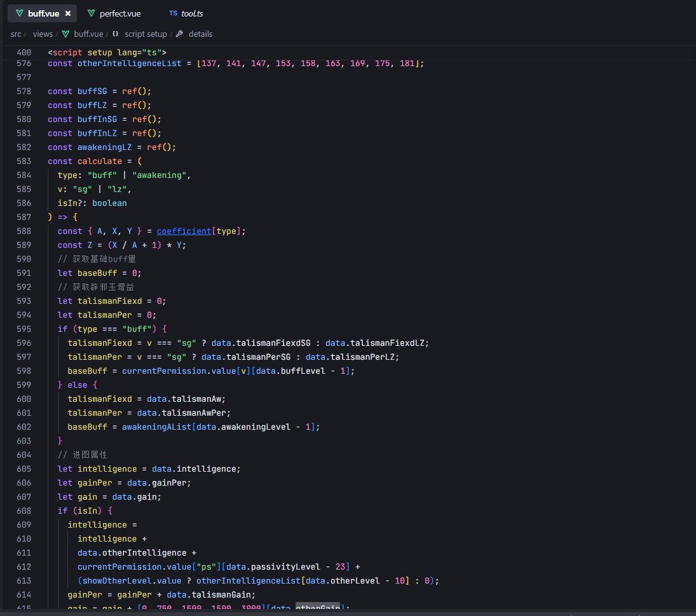Click 'awakeningLZ' on line 582
Image resolution: width=696 pixels, height=616 pixels.
point(104,147)
